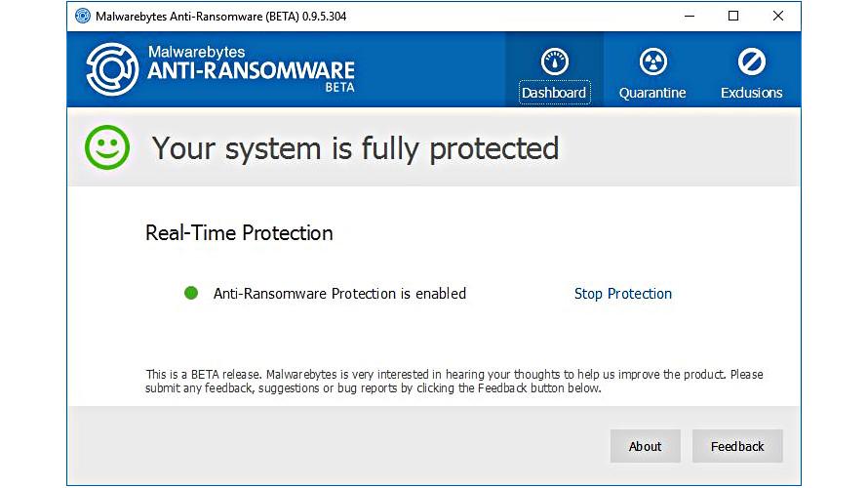Click the "Your system is fully protected" headline
This screenshot has width=868, height=488.
coord(355,148)
